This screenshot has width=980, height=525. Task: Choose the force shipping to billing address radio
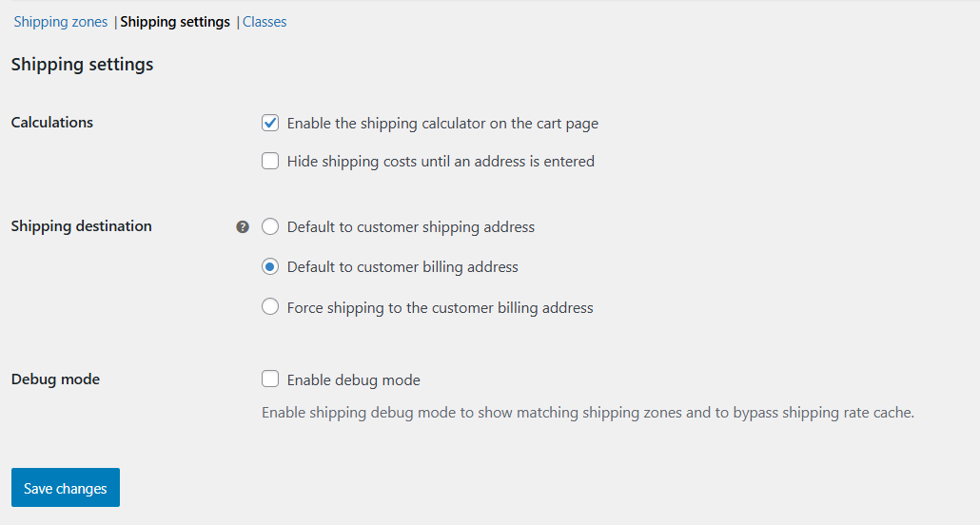click(270, 307)
